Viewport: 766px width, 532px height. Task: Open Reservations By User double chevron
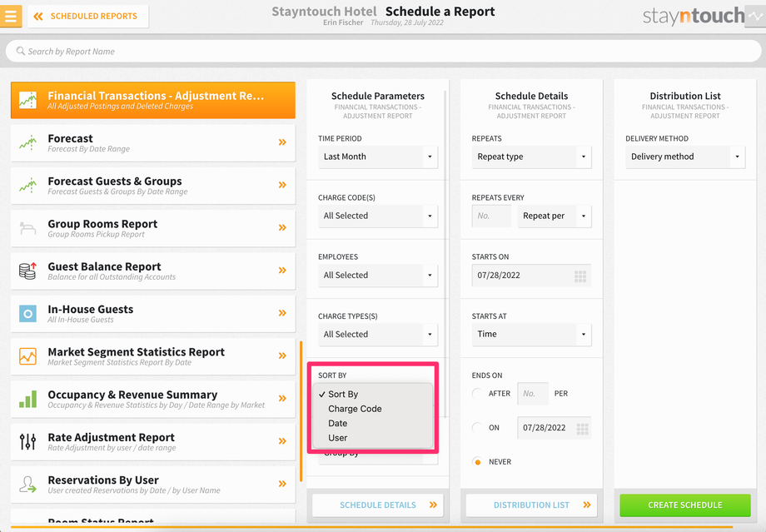coord(282,484)
